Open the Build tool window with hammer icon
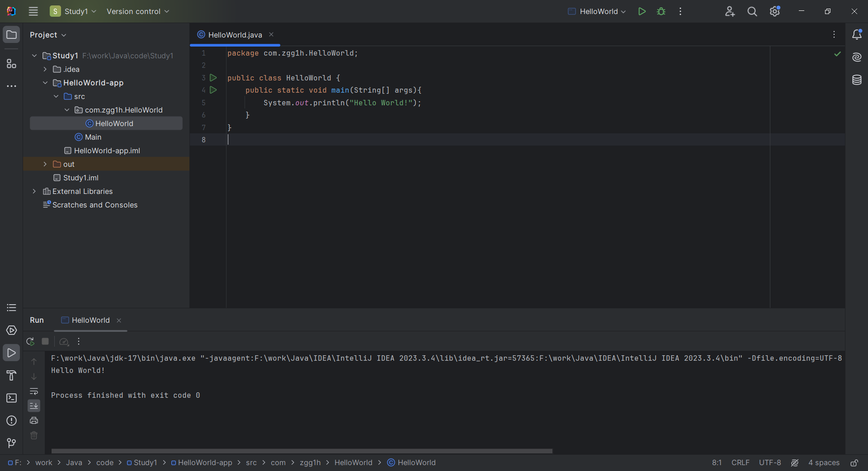 (x=11, y=375)
